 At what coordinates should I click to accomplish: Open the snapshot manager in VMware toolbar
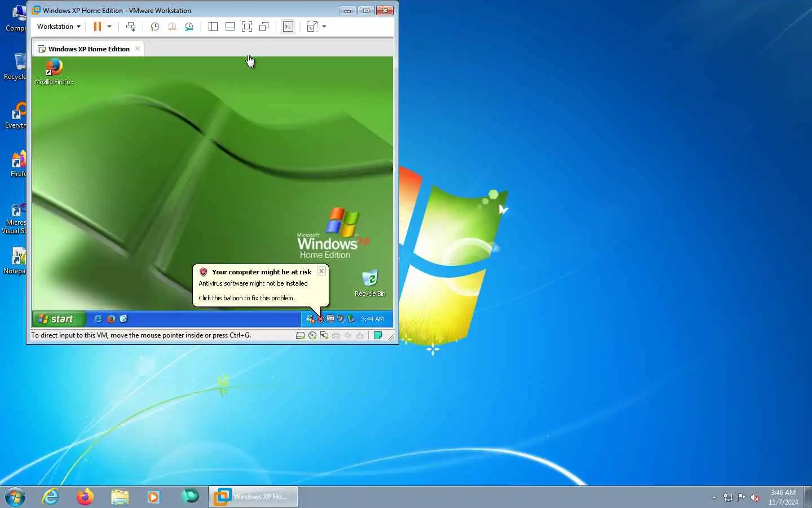coord(189,27)
